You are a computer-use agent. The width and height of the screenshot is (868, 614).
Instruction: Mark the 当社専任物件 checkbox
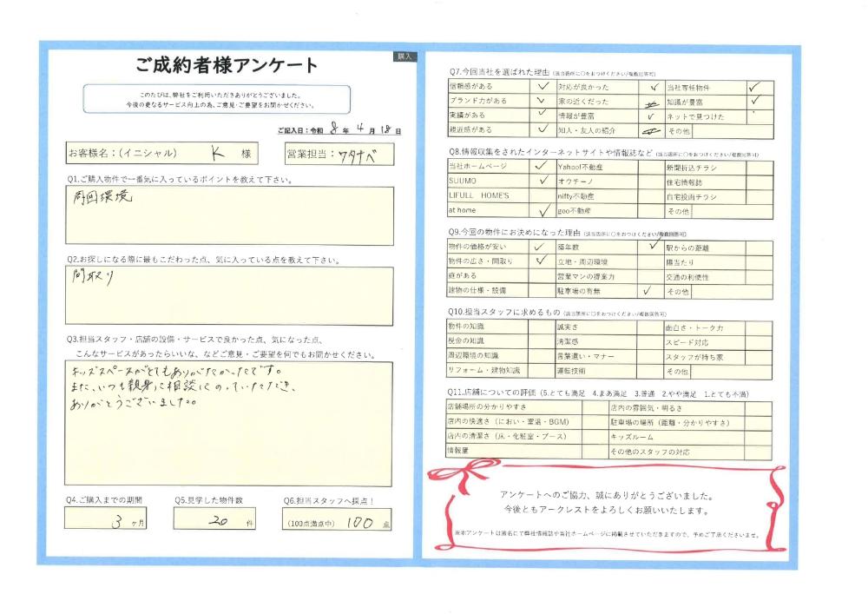759,87
